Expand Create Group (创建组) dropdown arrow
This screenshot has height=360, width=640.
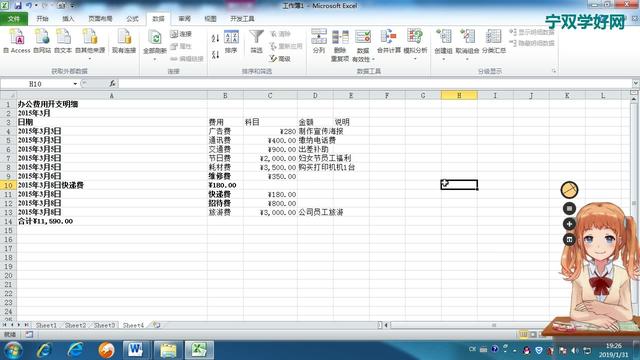point(443,59)
